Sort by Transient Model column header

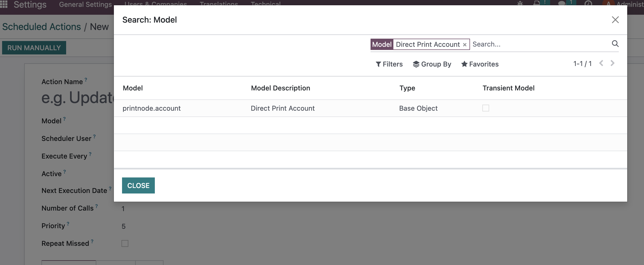(509, 88)
